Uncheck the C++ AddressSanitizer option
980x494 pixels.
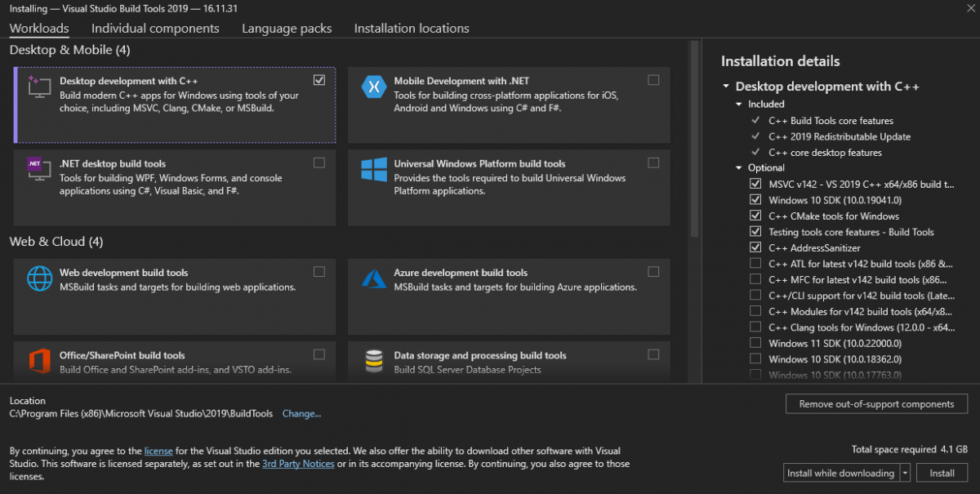tap(755, 247)
